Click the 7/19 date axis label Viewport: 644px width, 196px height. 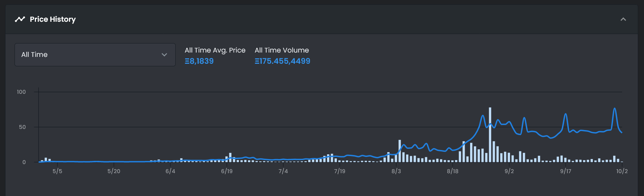[340, 171]
